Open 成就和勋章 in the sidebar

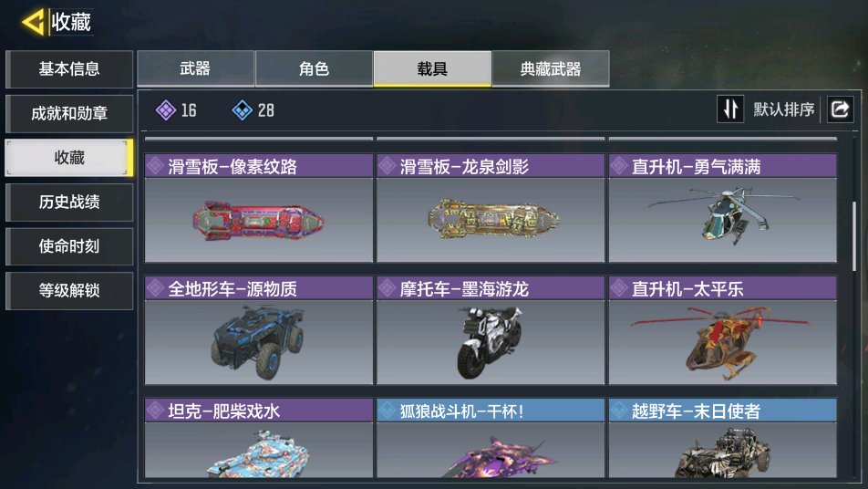pyautogui.click(x=69, y=113)
